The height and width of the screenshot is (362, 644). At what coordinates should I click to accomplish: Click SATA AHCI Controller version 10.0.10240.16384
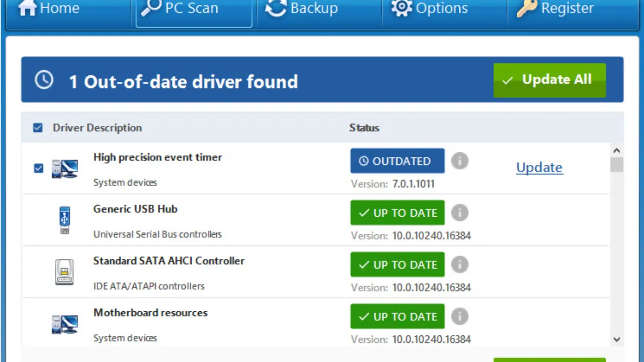pyautogui.click(x=432, y=288)
